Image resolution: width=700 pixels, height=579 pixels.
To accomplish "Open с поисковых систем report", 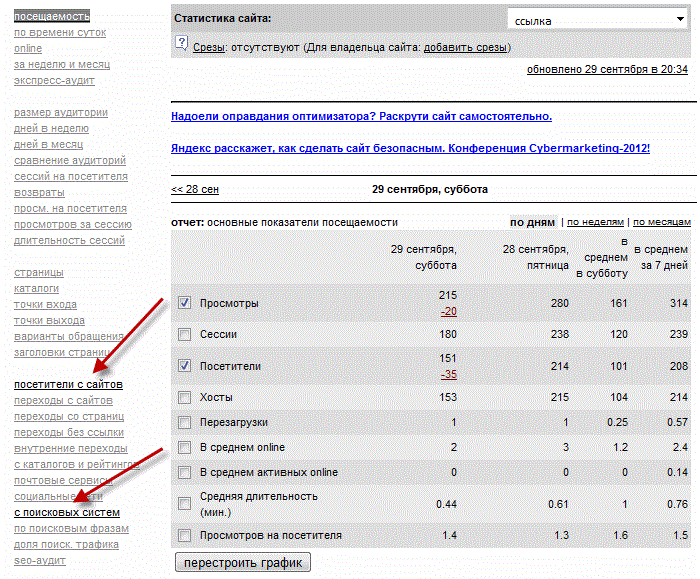I will coord(66,512).
